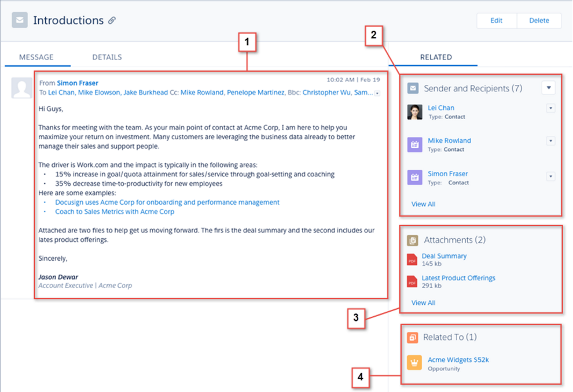The image size is (573, 392).
Task: Click the Sender and Recipients envelope icon
Action: pyautogui.click(x=413, y=88)
